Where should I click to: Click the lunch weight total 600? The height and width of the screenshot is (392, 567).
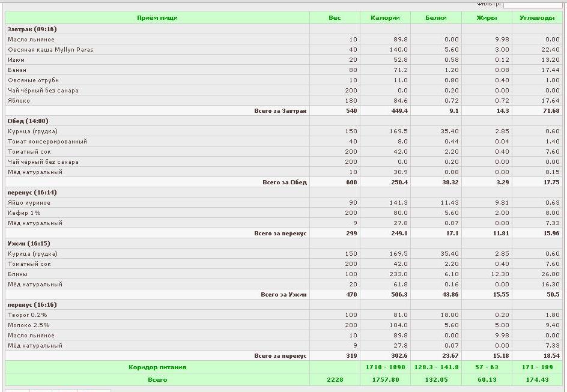[351, 182]
